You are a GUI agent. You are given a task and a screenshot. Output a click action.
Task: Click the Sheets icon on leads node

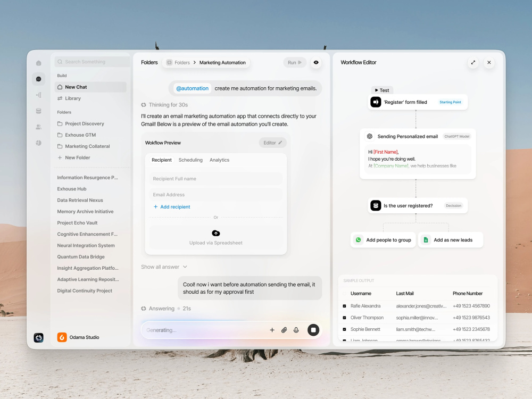pos(426,240)
